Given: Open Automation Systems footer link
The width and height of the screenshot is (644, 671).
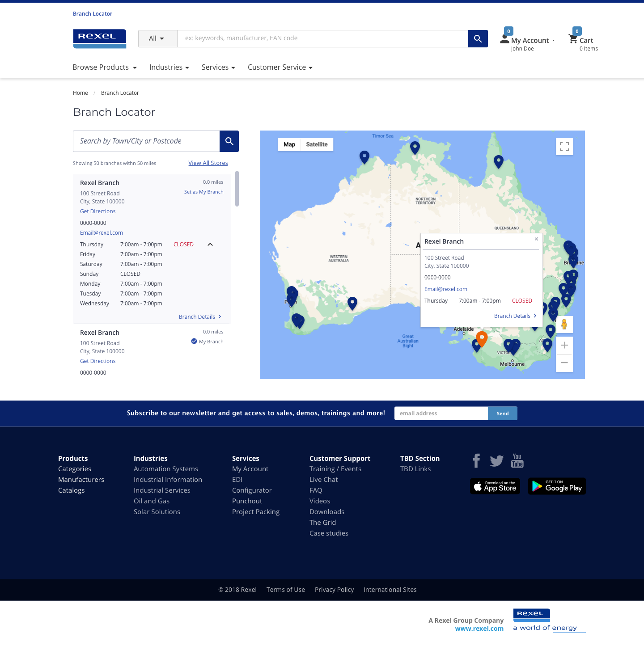Looking at the screenshot, I should 166,469.
